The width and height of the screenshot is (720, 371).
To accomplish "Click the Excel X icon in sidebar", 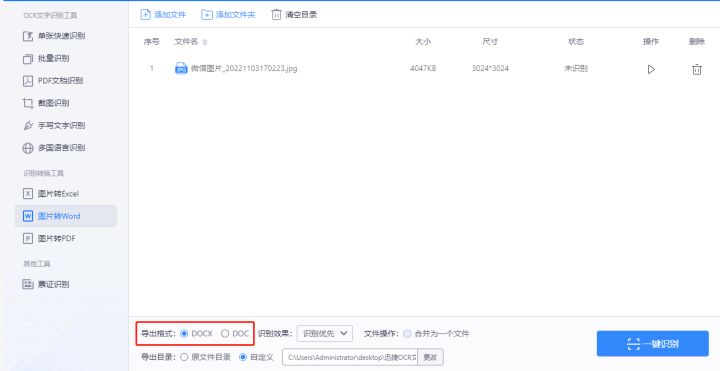I will click(x=28, y=194).
